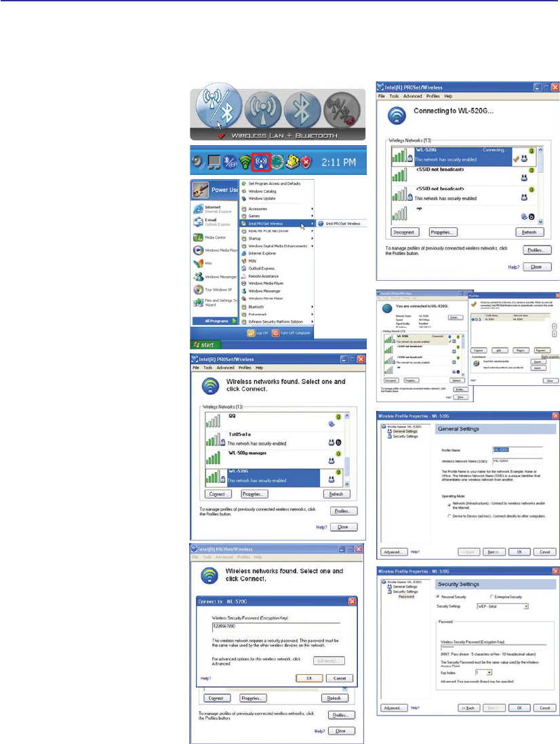Expand the Bluetooth folder in All Programs
This screenshot has width=560, height=744.
(277, 307)
